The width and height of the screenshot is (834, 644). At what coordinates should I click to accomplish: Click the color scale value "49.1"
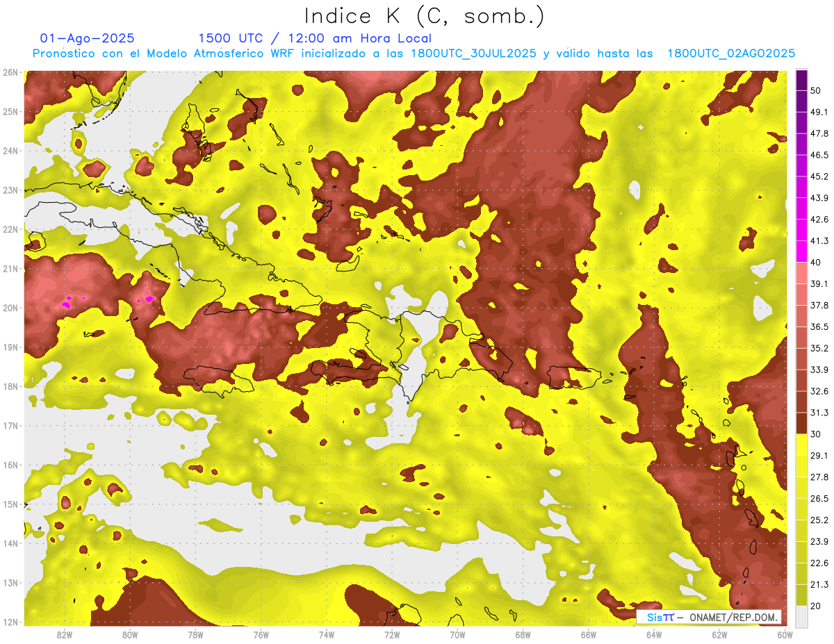(x=819, y=112)
